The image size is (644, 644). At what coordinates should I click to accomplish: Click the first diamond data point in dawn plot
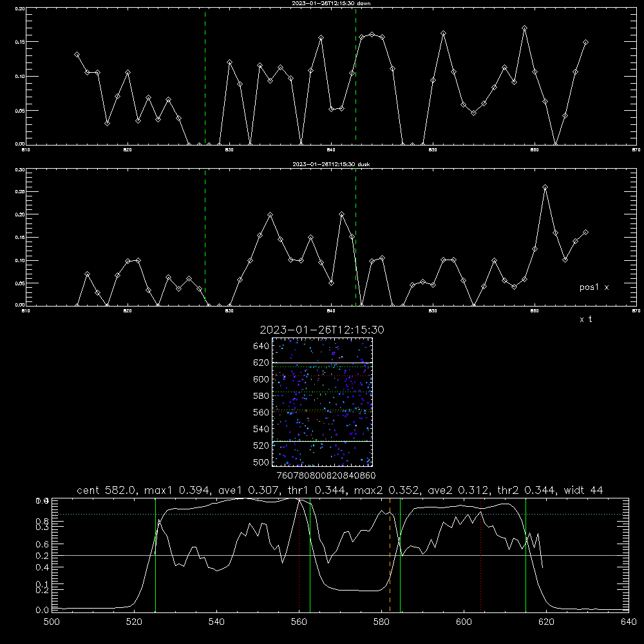(x=77, y=54)
